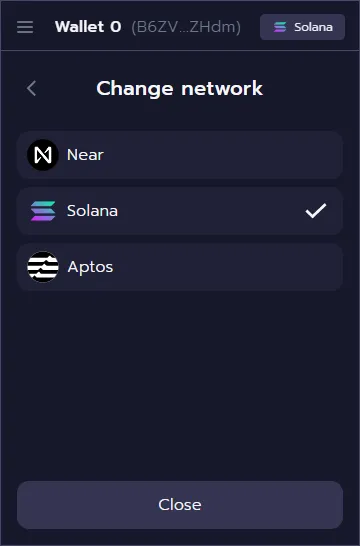
Task: Click the Solana logo in the network list
Action: click(43, 211)
